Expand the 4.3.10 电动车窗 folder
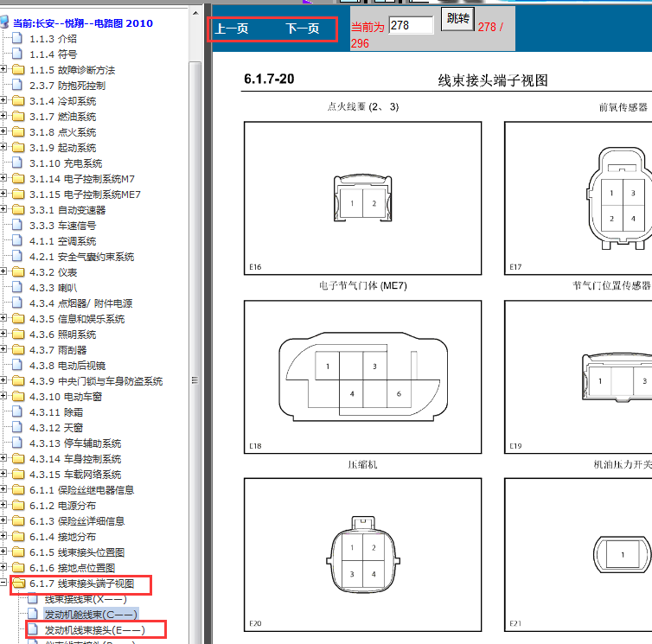Screen dimensions: 652x644 [3, 396]
